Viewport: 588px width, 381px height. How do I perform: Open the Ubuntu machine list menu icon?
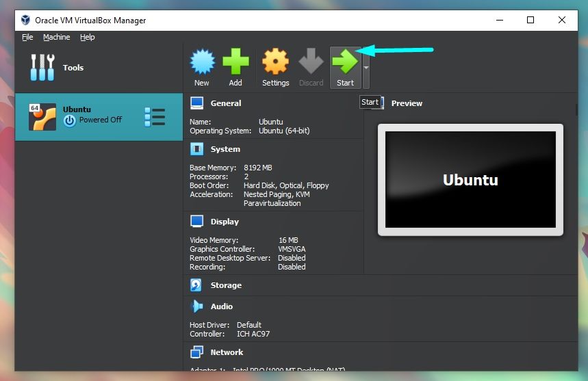tap(155, 117)
